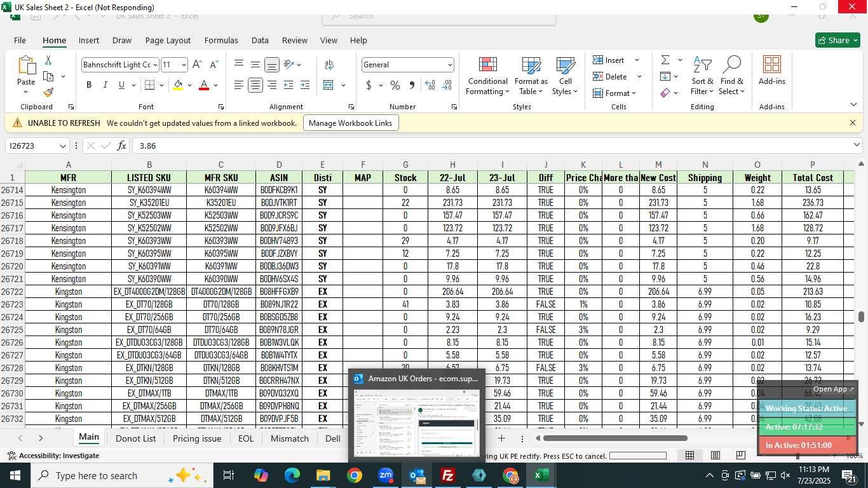This screenshot has width=868, height=488.
Task: Add a new sheet with plus button
Action: [x=501, y=438]
